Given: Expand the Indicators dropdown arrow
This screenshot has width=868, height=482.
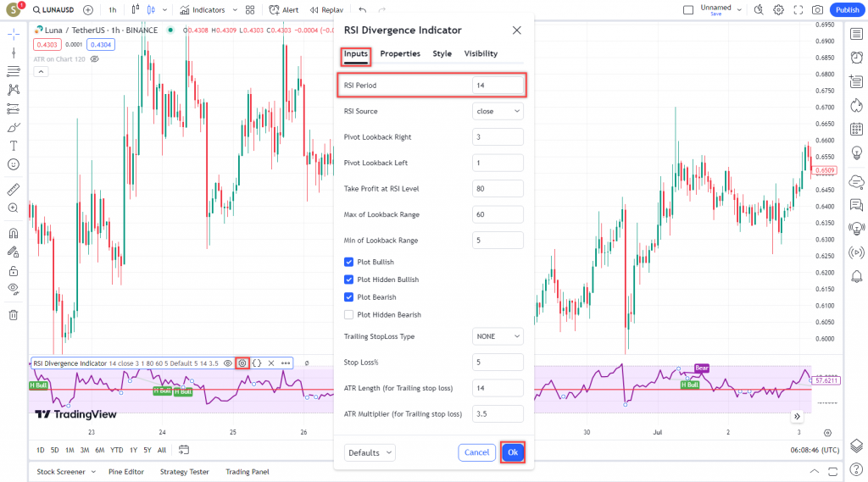Looking at the screenshot, I should pos(235,10).
